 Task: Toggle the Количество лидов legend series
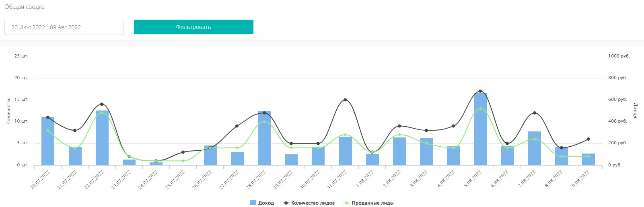point(313,203)
